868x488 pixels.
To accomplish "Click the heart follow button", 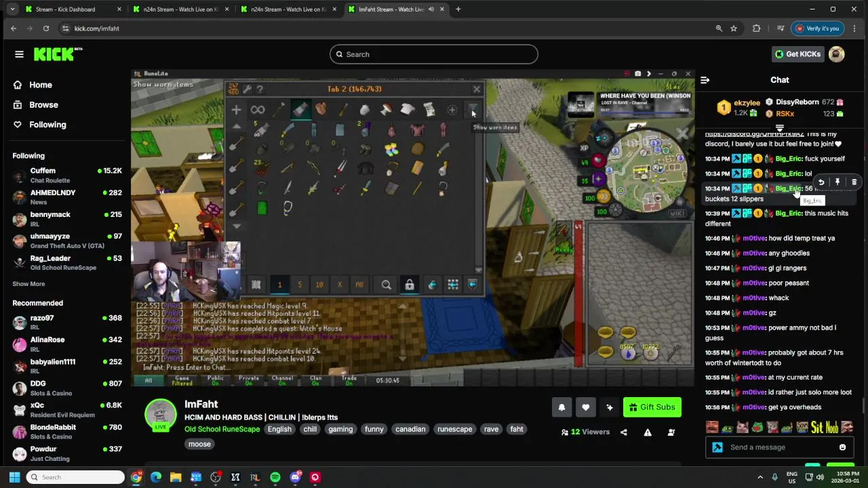I will tap(586, 407).
